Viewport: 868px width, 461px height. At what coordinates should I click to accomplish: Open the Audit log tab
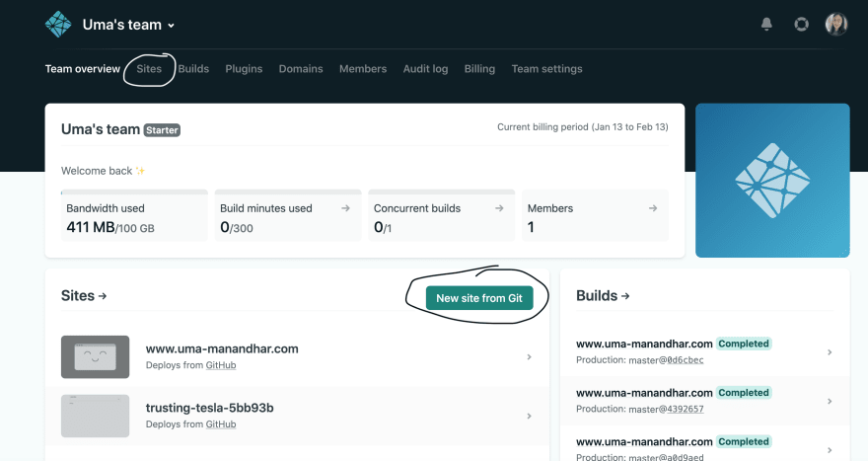pyautogui.click(x=425, y=69)
